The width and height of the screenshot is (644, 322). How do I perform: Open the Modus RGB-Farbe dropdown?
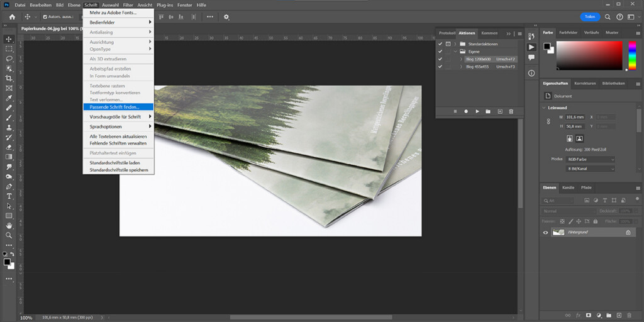(591, 159)
